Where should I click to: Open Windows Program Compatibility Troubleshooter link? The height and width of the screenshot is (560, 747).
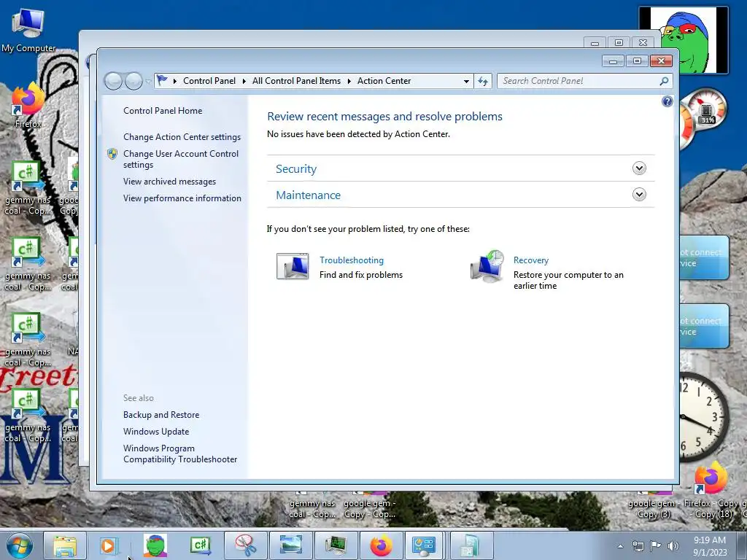pyautogui.click(x=180, y=454)
